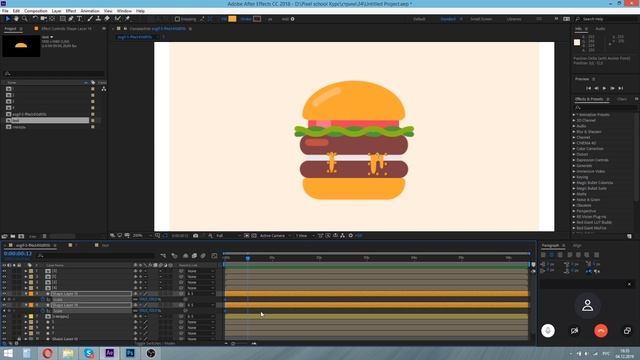640x360 pixels.
Task: Click the current timecode 0:00:00:12
Action: [x=17, y=253]
